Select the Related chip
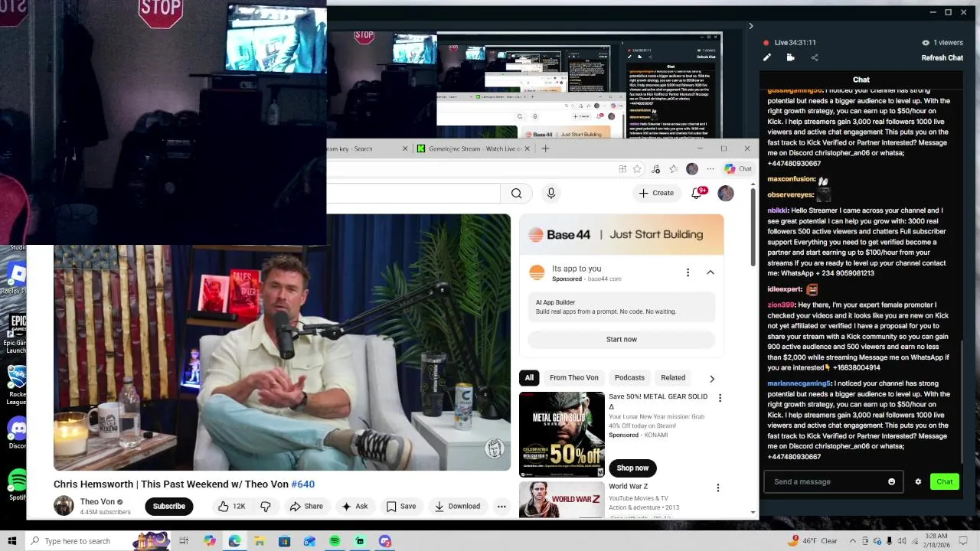Viewport: 980px width, 551px height. click(673, 377)
